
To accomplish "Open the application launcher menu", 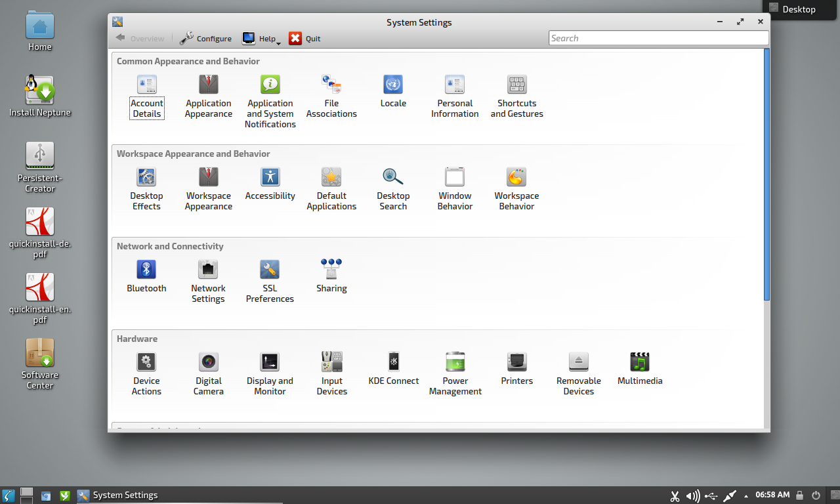I will coord(9,495).
